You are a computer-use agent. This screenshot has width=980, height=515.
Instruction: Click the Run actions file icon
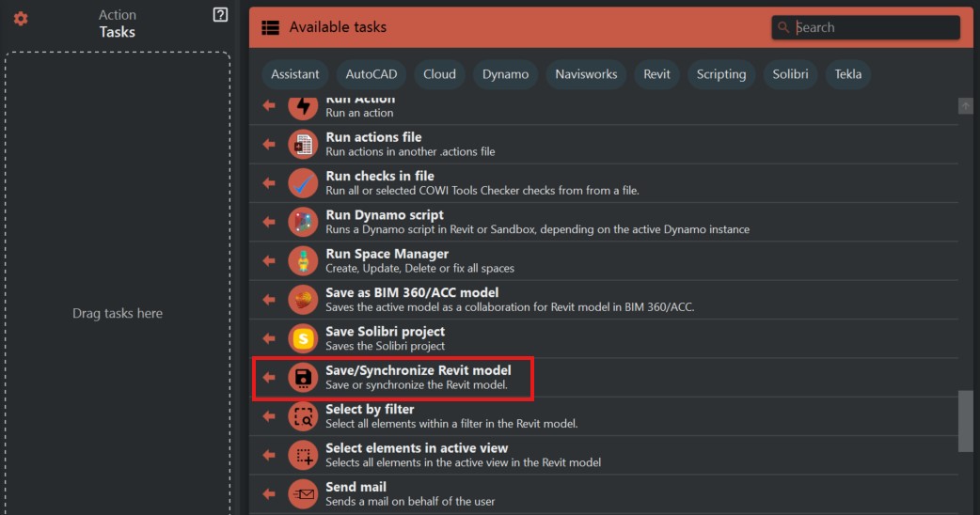[303, 144]
